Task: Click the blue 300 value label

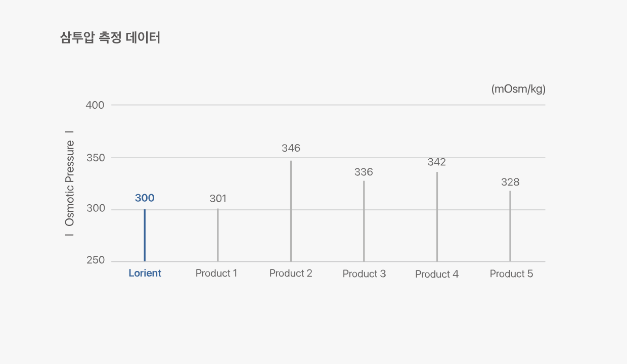Action: (x=145, y=198)
